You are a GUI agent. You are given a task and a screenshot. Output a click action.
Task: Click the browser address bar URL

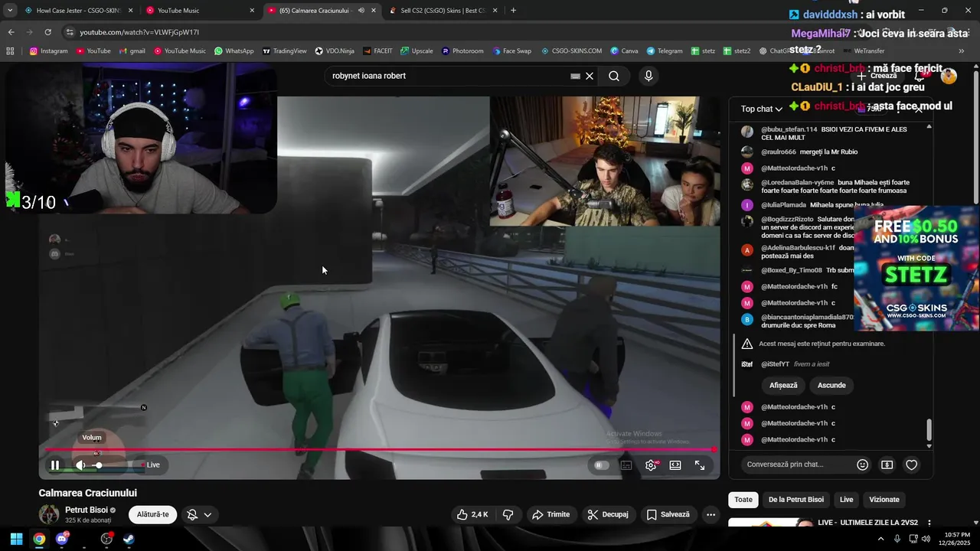tap(139, 32)
